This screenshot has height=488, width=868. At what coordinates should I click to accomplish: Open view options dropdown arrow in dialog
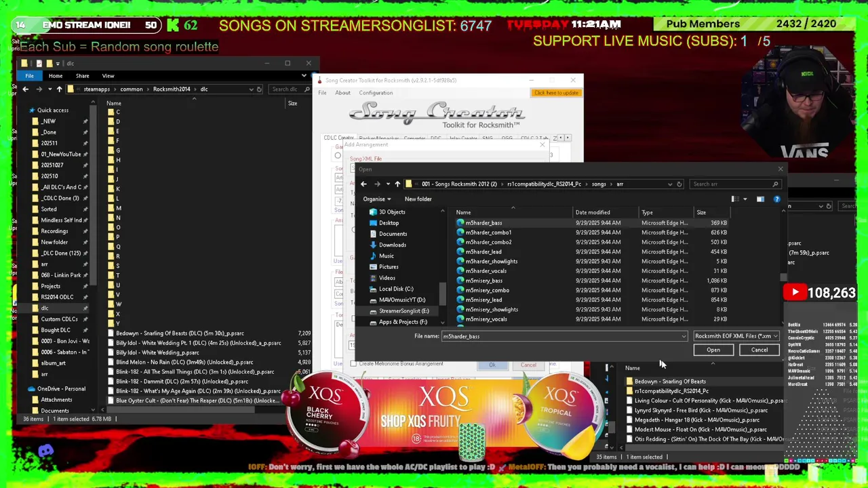(x=745, y=199)
